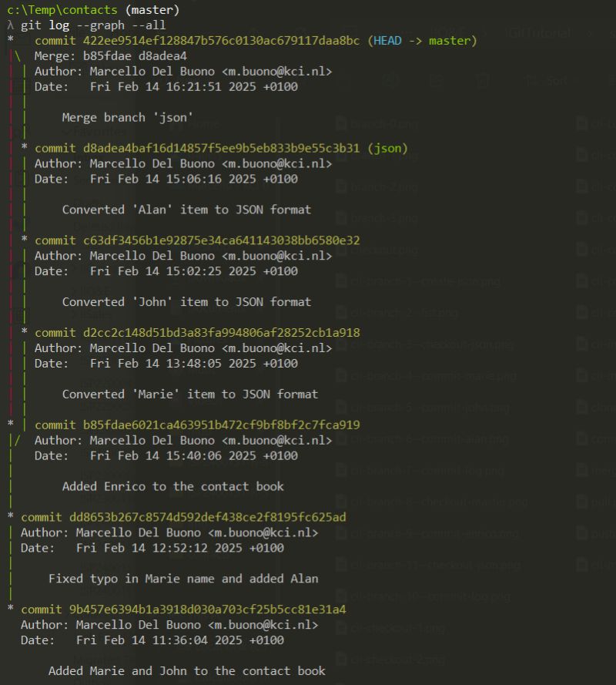Screen dimensions: 616x685
Task: Click the green 'master' ref label after HEAD
Action: (x=450, y=41)
